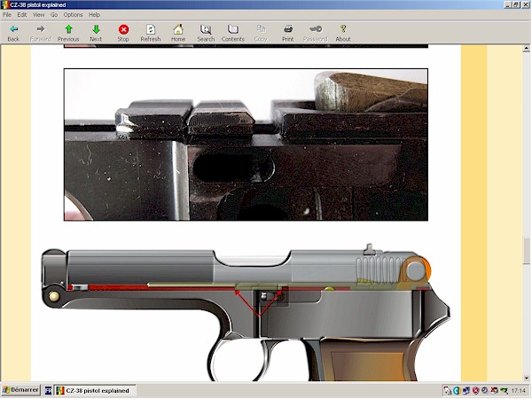
Task: Refresh the current page
Action: pyautogui.click(x=151, y=33)
